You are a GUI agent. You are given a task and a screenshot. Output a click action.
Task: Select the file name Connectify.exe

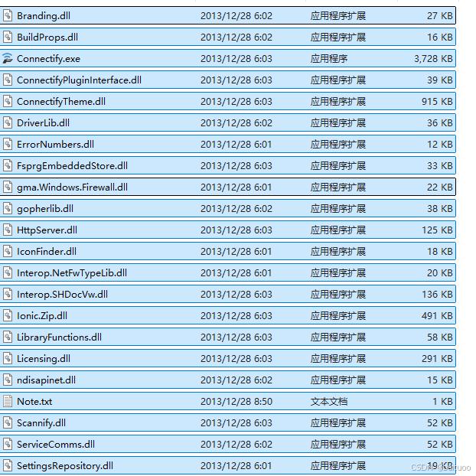click(x=48, y=59)
